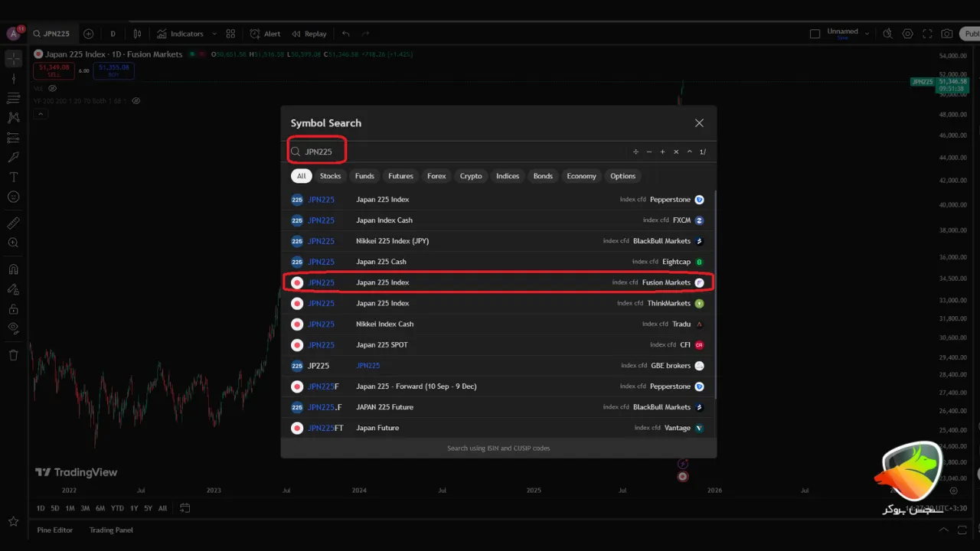Screen dimensions: 980x551
Task: Open the candlestick chart style dropdown
Action: (x=138, y=34)
